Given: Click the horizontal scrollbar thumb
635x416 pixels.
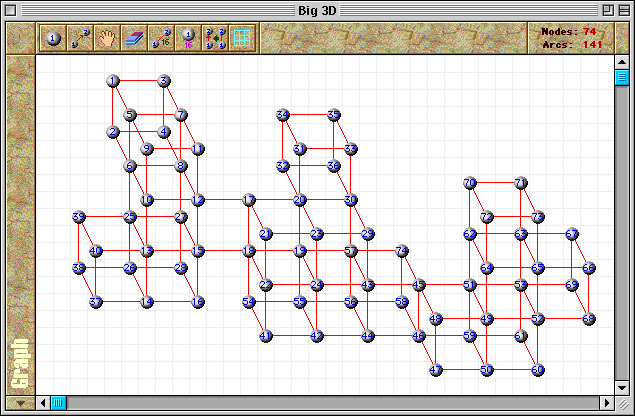Looking at the screenshot, I should pos(59,402).
